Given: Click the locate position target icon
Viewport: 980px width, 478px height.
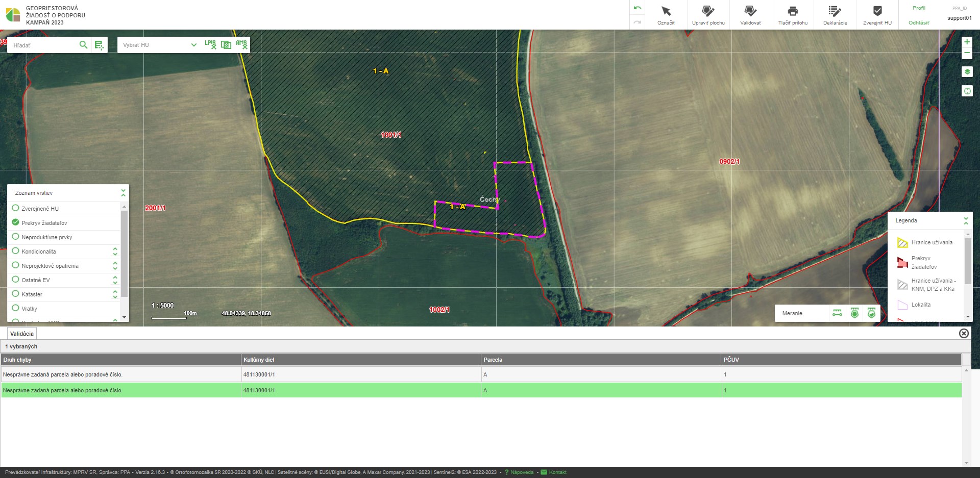Looking at the screenshot, I should coord(967,91).
